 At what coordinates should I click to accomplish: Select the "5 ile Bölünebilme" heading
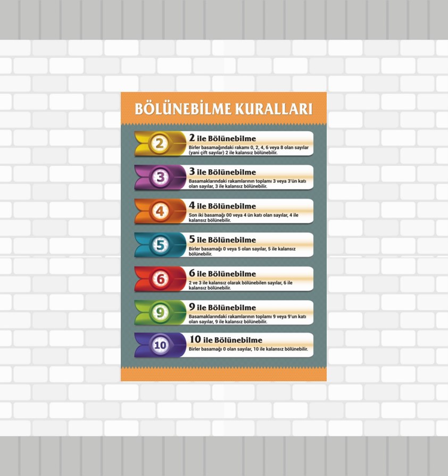pyautogui.click(x=222, y=239)
